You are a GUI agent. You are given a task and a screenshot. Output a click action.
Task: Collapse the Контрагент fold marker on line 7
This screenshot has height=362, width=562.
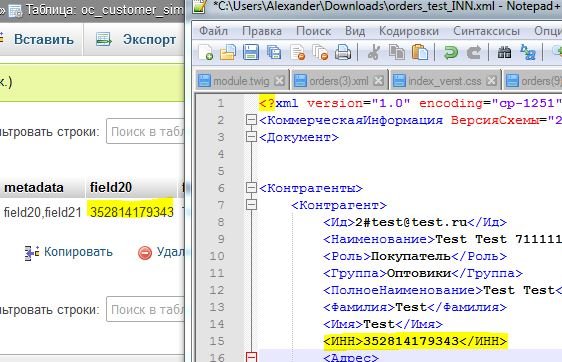[x=252, y=204]
